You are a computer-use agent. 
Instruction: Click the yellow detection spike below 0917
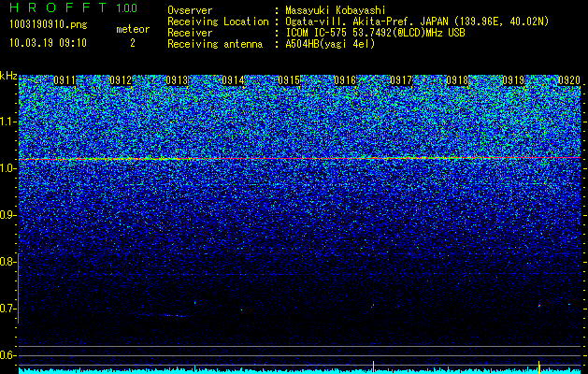pyautogui.click(x=374, y=366)
